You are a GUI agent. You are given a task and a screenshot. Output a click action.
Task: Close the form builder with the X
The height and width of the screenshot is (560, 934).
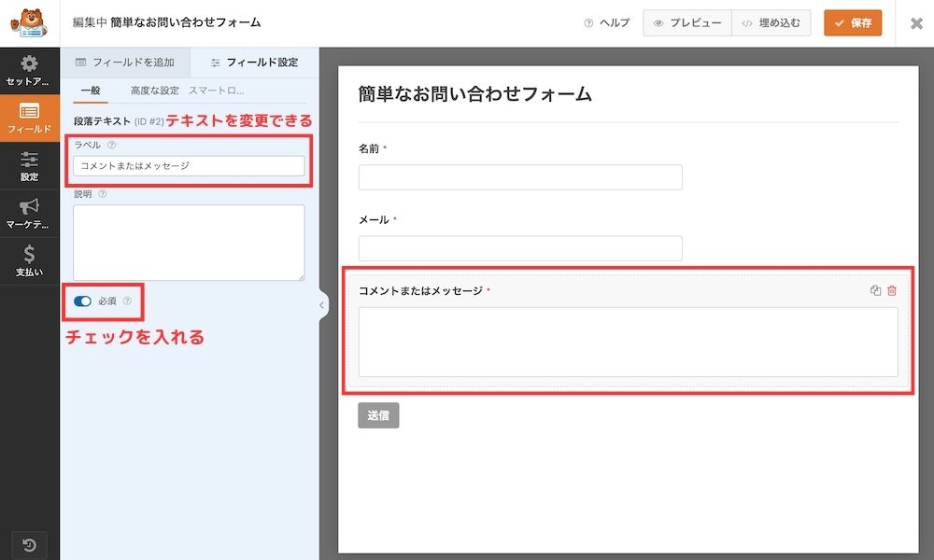pos(916,23)
